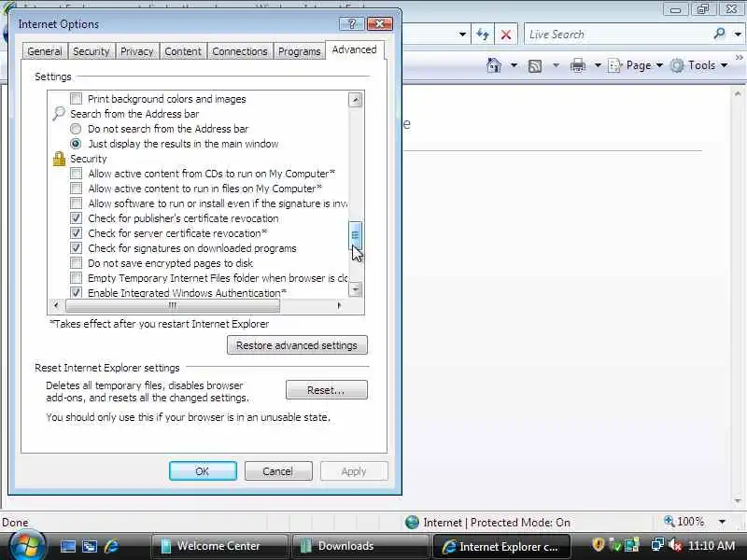Expand the Page dropdown arrow
The width and height of the screenshot is (747, 560).
coord(660,65)
